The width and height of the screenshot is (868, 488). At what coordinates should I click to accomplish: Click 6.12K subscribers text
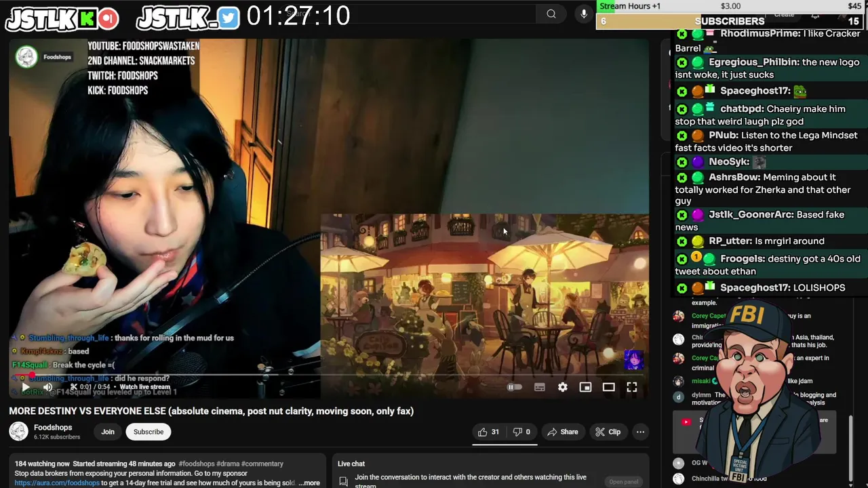click(x=57, y=437)
